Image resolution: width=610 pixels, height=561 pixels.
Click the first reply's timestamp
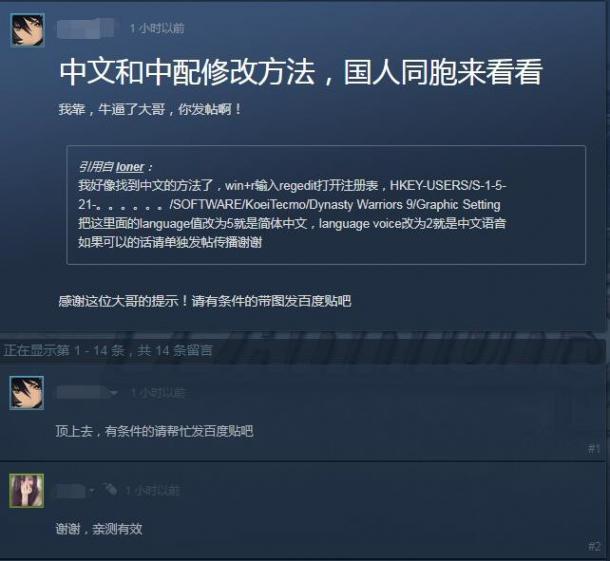(x=158, y=393)
